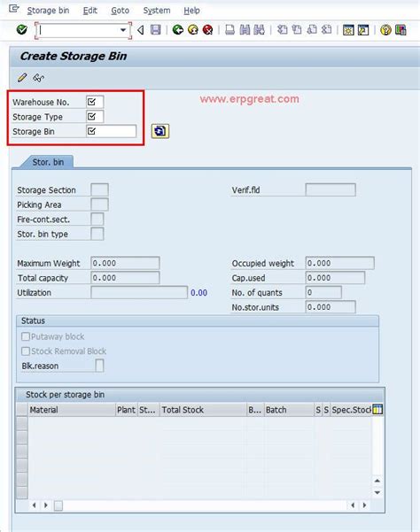Click the Fire-cont.sect. field
Viewport: 420px width, 532px height.
point(97,220)
